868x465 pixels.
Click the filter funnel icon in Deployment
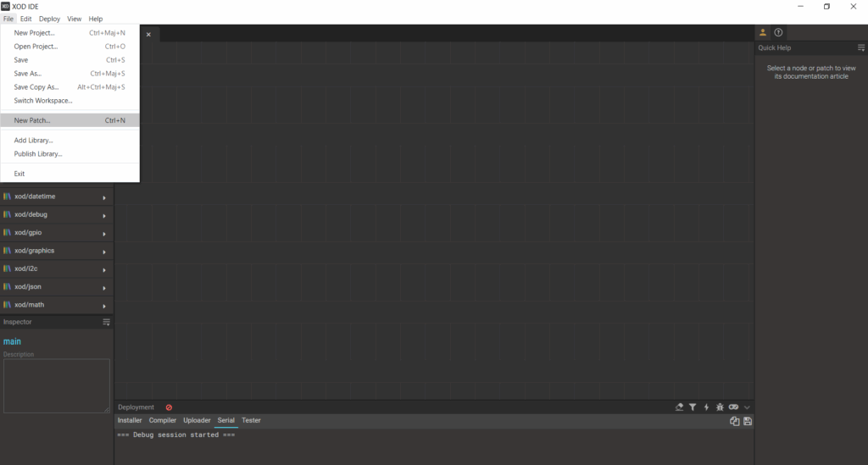click(693, 407)
